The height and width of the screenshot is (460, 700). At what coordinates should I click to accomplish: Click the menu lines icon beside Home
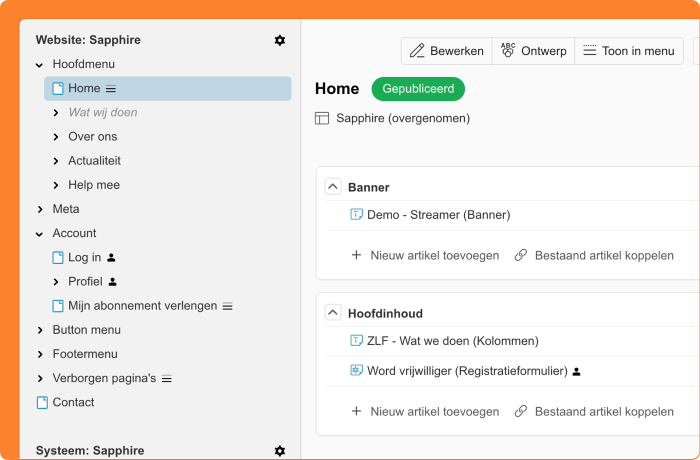pyautogui.click(x=111, y=89)
